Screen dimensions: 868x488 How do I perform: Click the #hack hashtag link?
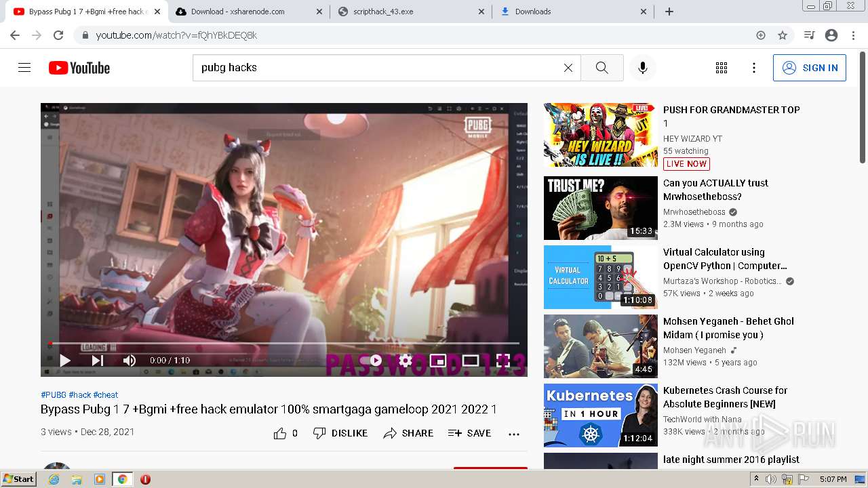pos(80,394)
